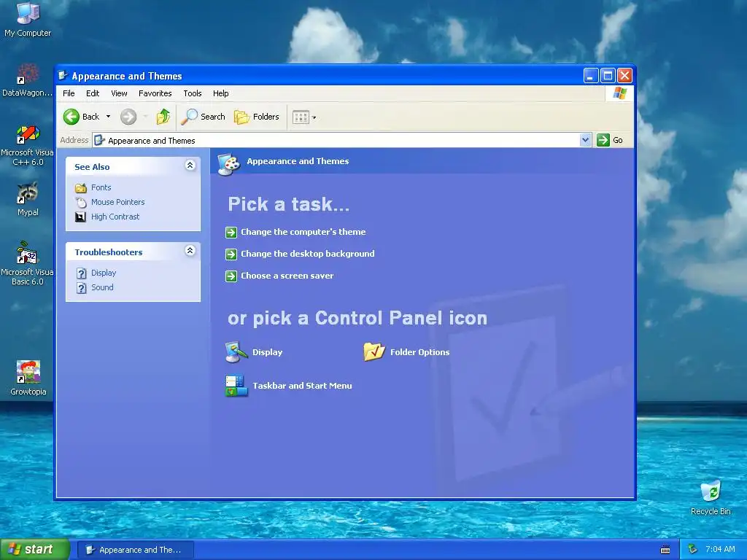This screenshot has height=560, width=747.
Task: Open the Folder Options icon
Action: pyautogui.click(x=374, y=352)
